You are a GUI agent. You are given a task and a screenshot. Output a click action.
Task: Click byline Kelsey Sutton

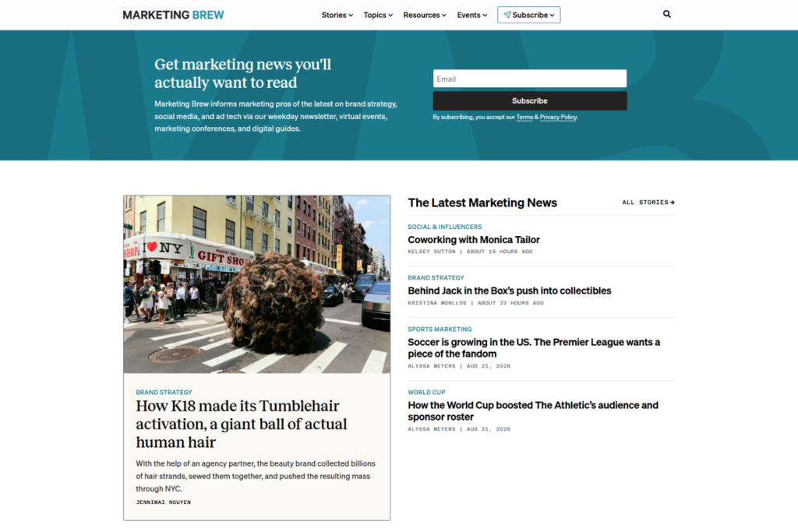[x=431, y=252]
